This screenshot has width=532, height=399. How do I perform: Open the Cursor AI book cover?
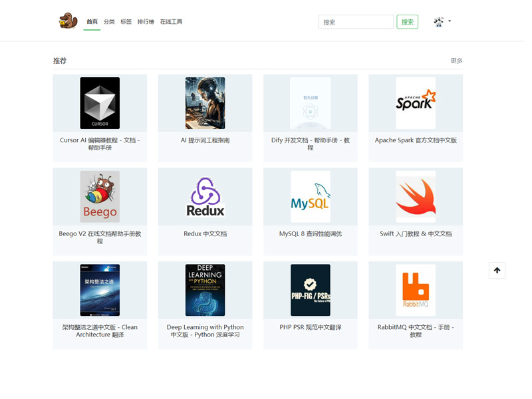(100, 103)
